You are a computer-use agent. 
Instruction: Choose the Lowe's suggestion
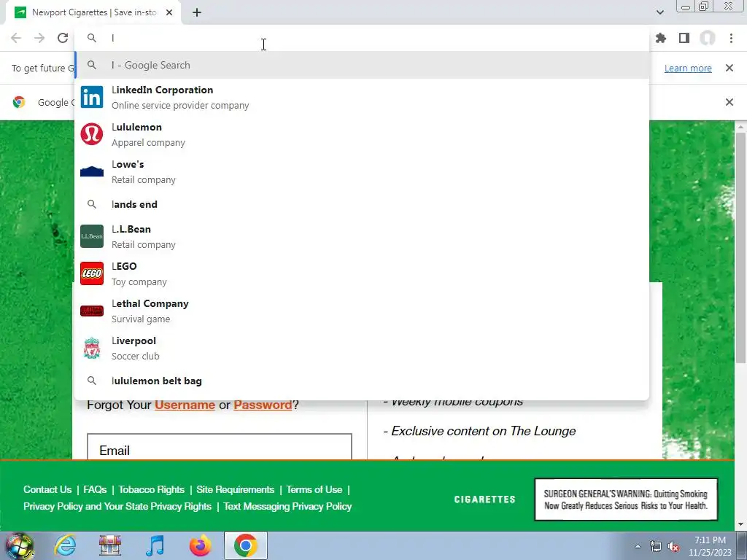pyautogui.click(x=362, y=172)
